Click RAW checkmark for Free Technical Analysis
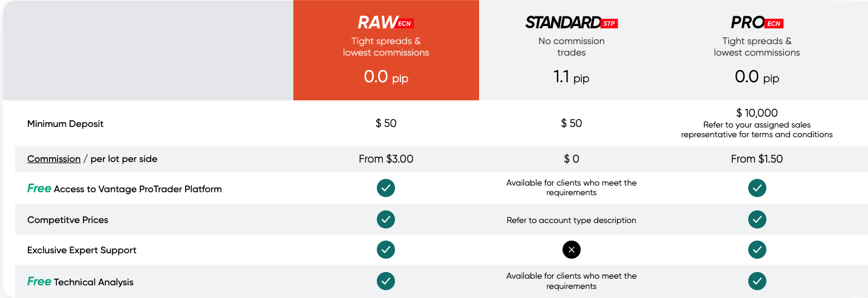868x298 pixels. click(386, 280)
